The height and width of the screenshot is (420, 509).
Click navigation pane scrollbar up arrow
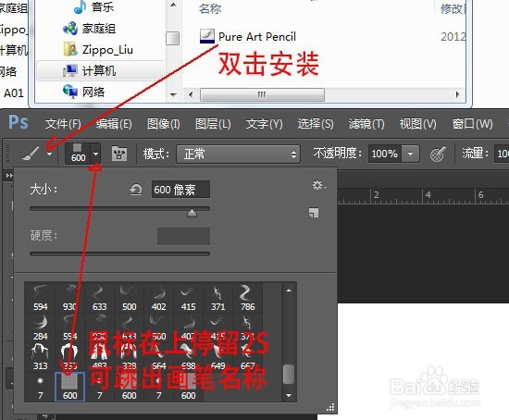(x=173, y=5)
